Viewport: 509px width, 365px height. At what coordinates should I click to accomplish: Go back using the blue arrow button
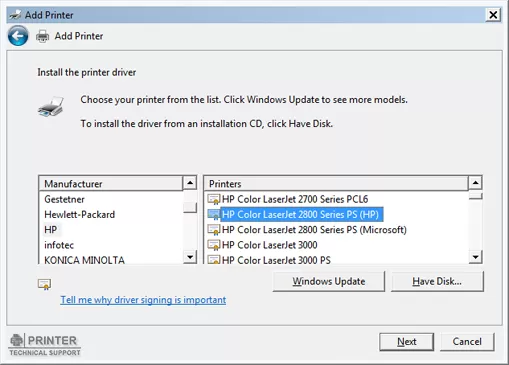(18, 36)
